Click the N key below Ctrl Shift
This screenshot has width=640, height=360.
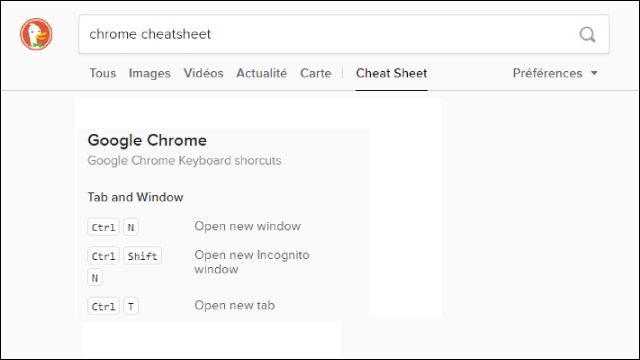pos(95,278)
